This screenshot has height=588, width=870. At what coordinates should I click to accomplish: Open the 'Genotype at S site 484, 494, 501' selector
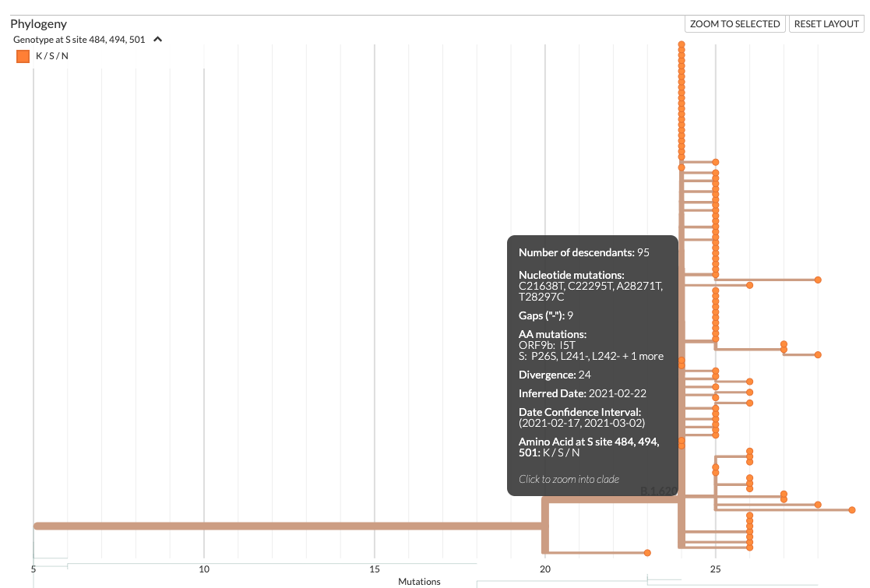coord(82,38)
